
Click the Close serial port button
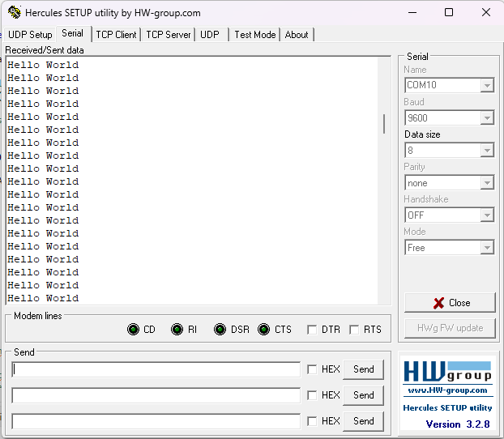(450, 303)
